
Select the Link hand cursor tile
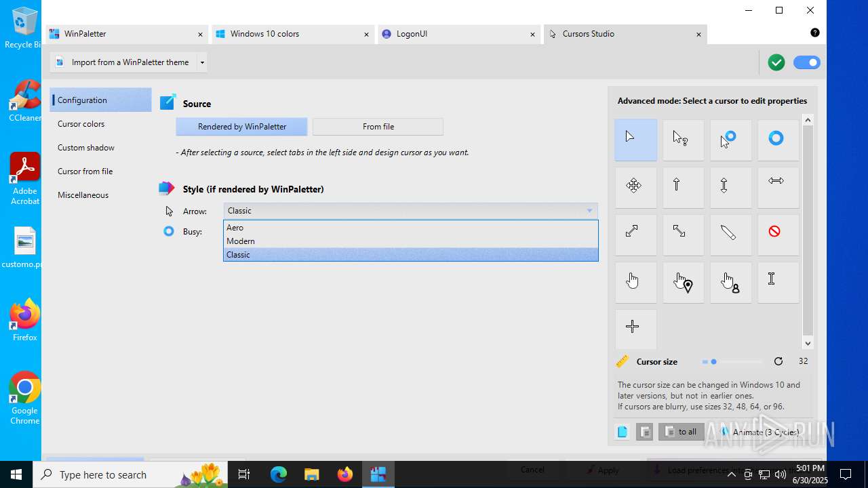tap(635, 283)
